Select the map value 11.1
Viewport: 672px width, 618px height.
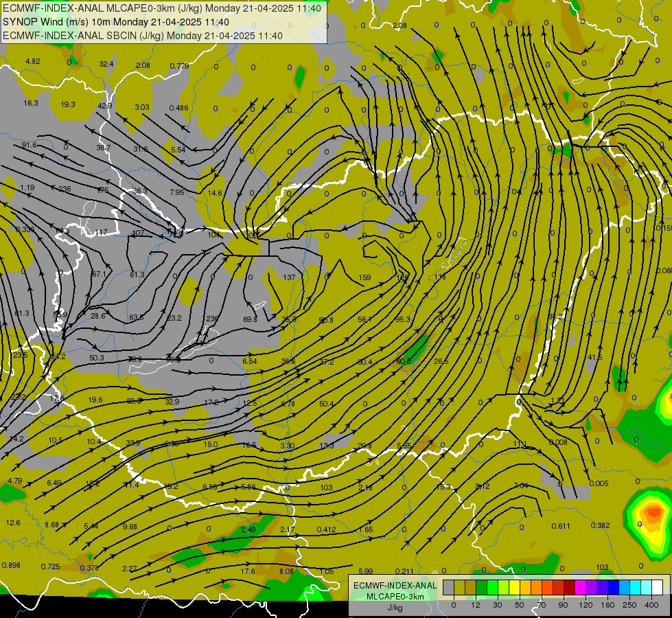click(x=520, y=444)
